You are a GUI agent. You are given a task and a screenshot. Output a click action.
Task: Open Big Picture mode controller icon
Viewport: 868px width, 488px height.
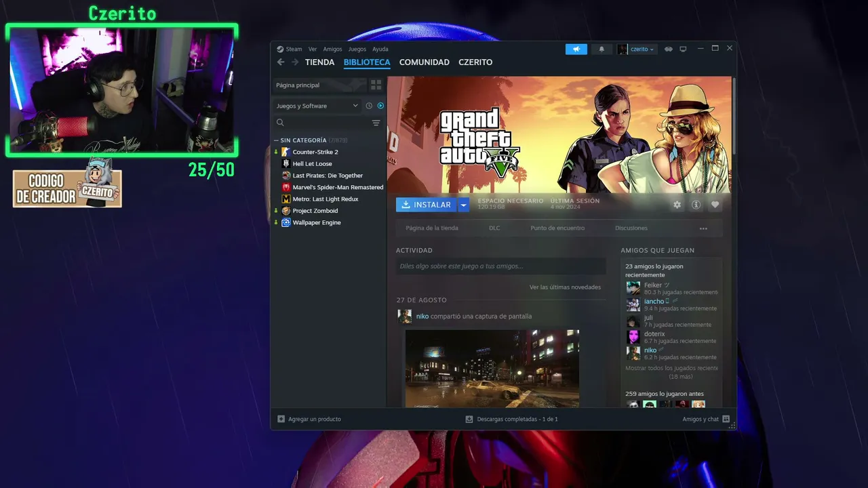[x=669, y=49]
